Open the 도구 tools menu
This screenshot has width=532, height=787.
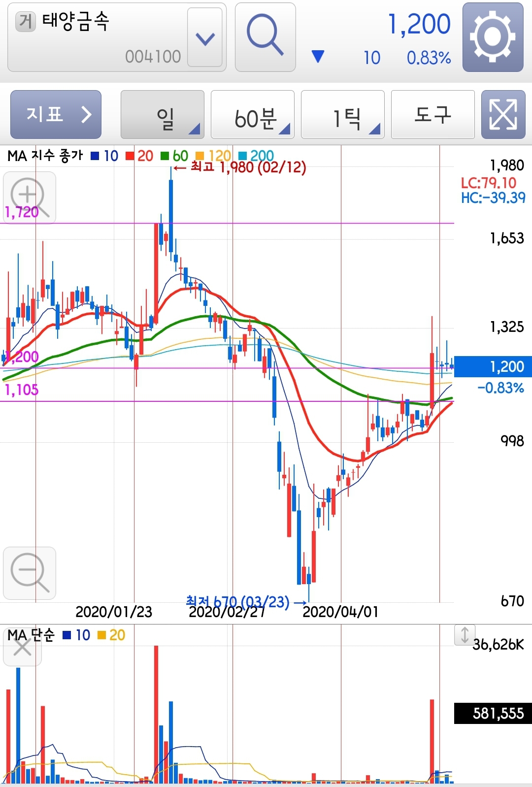tap(433, 114)
